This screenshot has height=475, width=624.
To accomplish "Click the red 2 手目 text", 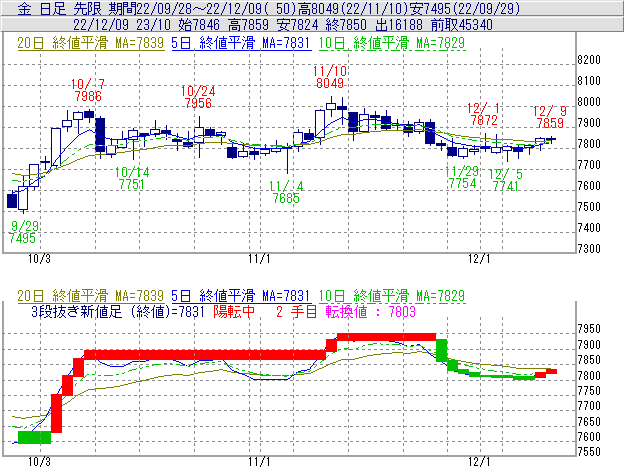I will (296, 311).
